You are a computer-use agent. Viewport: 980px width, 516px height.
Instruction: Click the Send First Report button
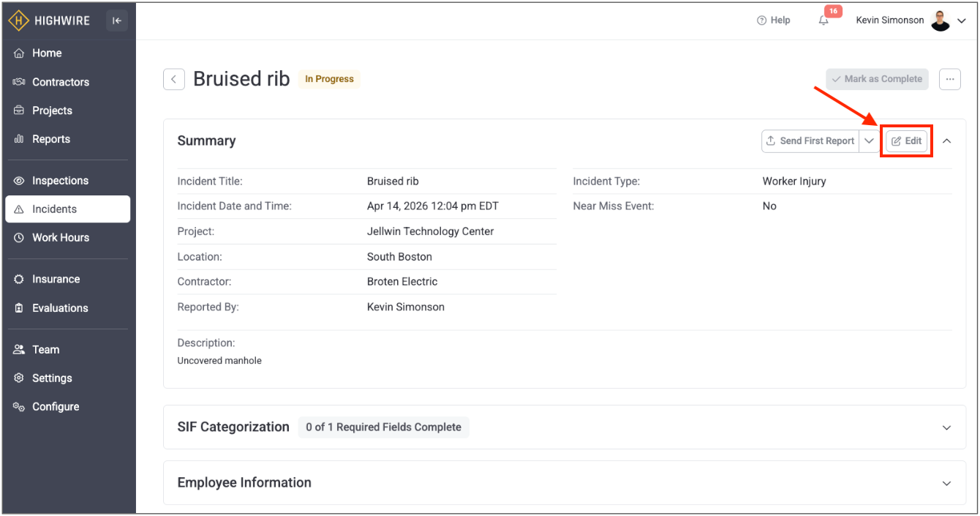[x=810, y=141]
